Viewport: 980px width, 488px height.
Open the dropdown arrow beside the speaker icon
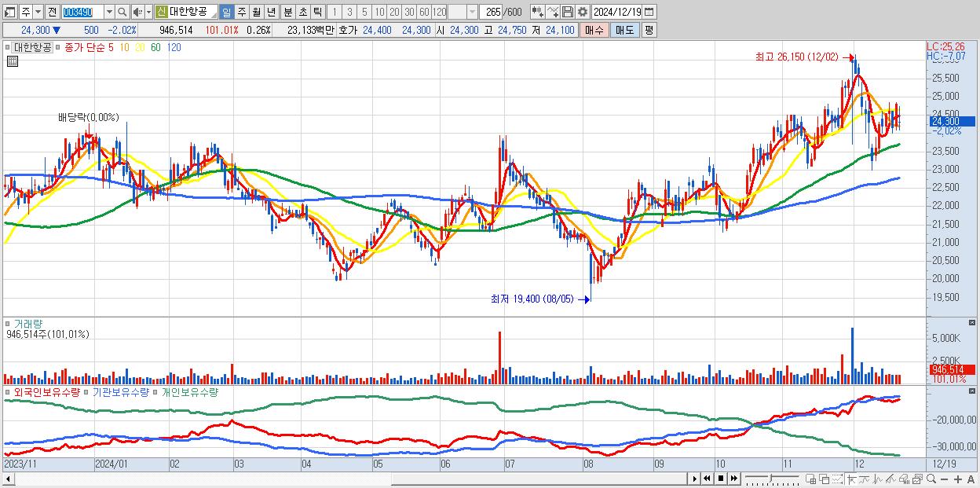pyautogui.click(x=148, y=12)
